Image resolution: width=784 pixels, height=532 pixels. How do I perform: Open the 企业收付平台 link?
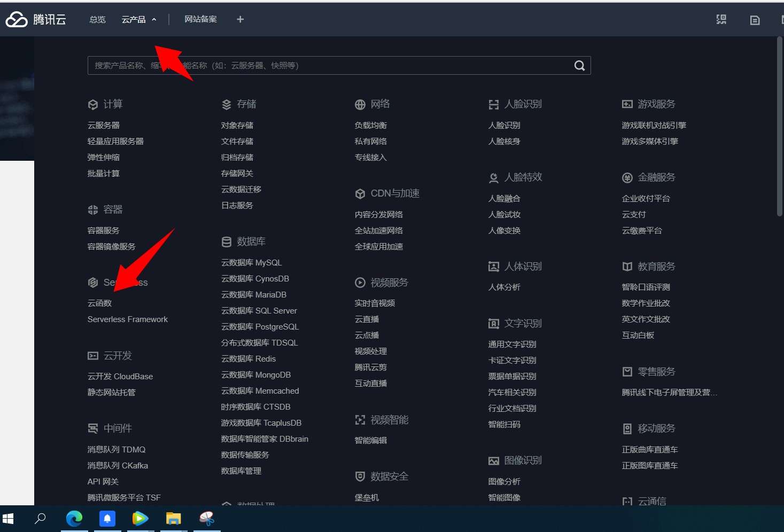point(646,199)
